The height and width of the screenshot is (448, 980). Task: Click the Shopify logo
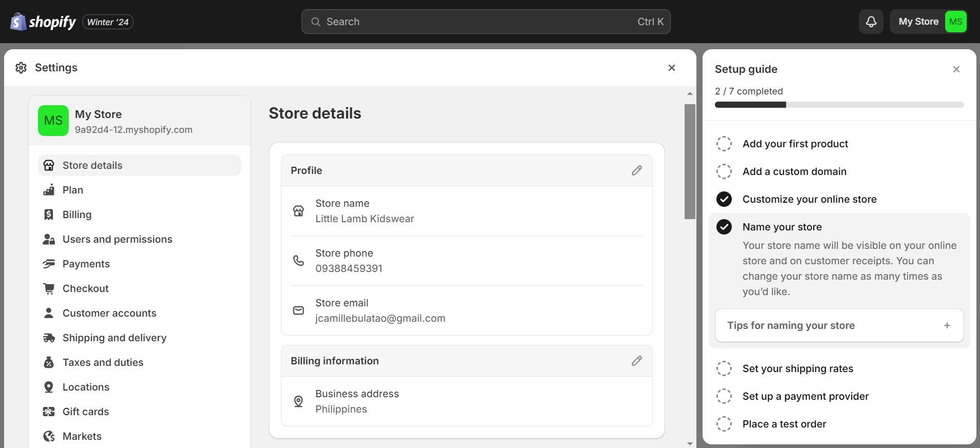43,22
